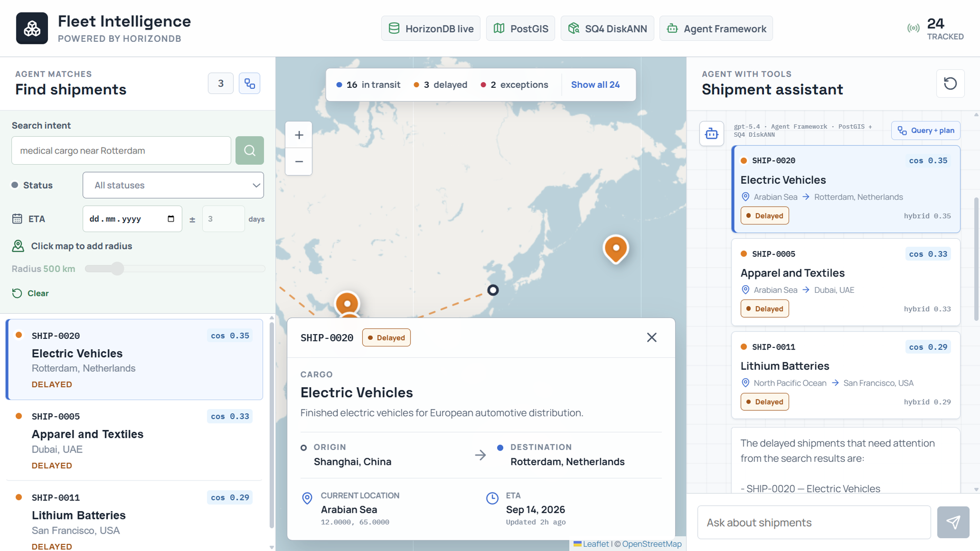Screen dimensions: 980x551
Task: Click Rotterdam, Netherlands destination text in detail card
Action: [568, 462]
